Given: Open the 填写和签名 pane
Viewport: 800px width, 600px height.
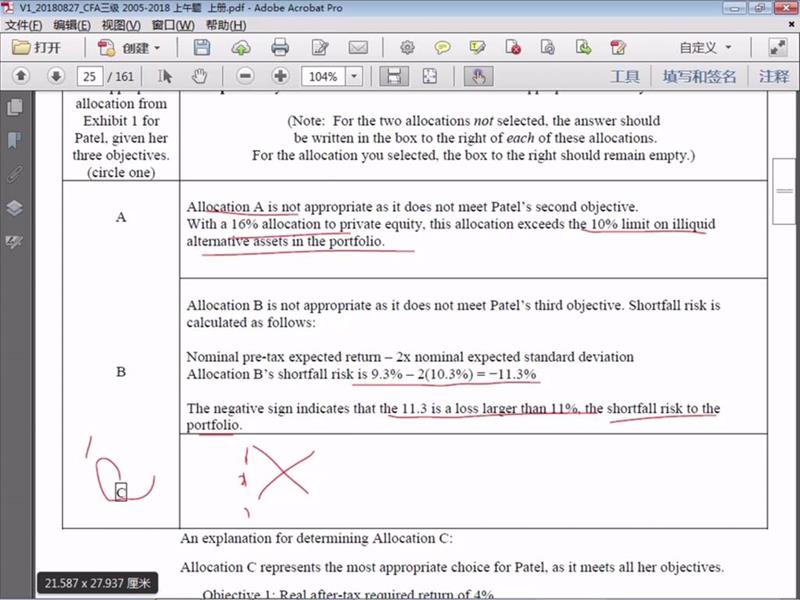Looking at the screenshot, I should click(699, 76).
